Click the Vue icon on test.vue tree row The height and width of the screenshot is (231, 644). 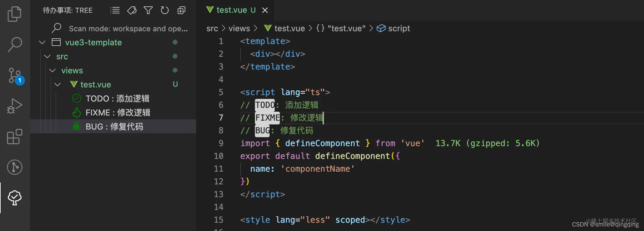(x=74, y=84)
